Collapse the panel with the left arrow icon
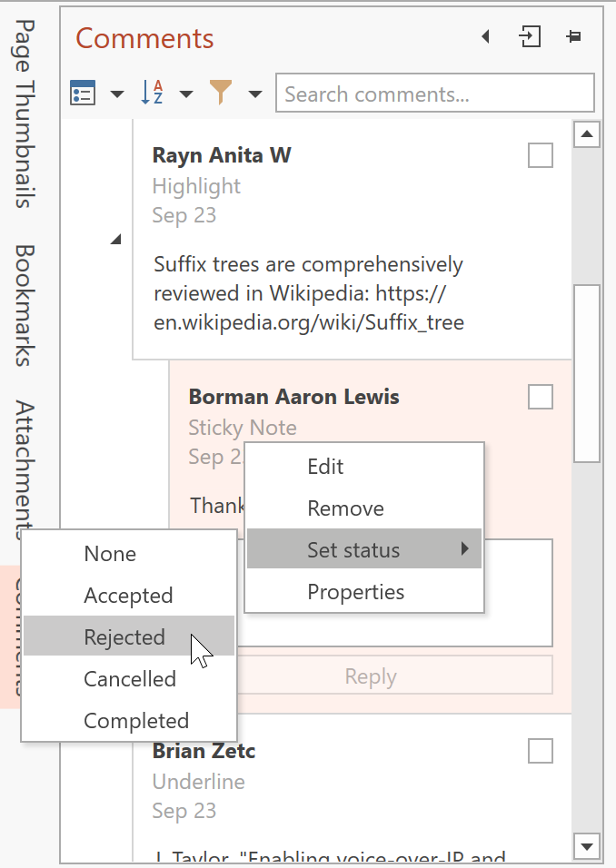The width and height of the screenshot is (616, 868). click(x=485, y=37)
